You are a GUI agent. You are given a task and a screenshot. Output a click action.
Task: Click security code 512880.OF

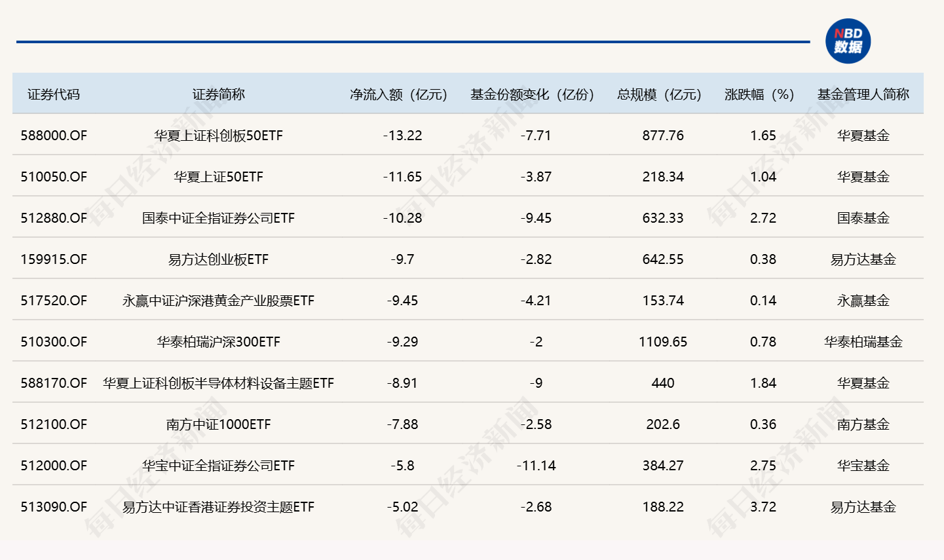tap(54, 218)
